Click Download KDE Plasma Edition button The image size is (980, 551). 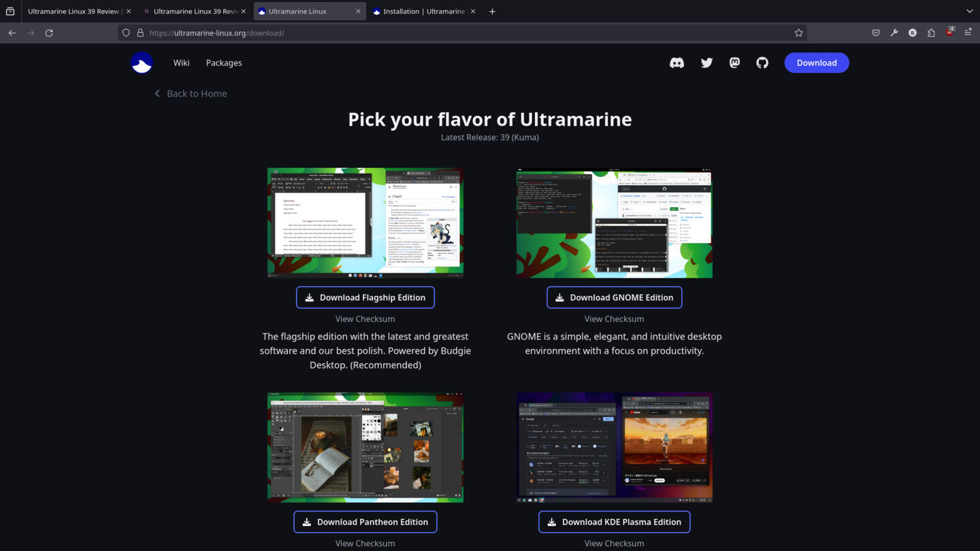click(x=615, y=522)
